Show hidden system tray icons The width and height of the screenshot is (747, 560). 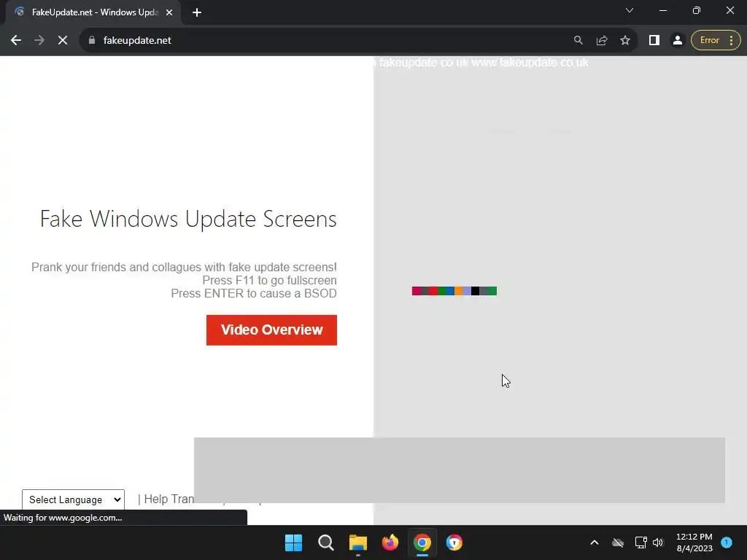click(595, 542)
